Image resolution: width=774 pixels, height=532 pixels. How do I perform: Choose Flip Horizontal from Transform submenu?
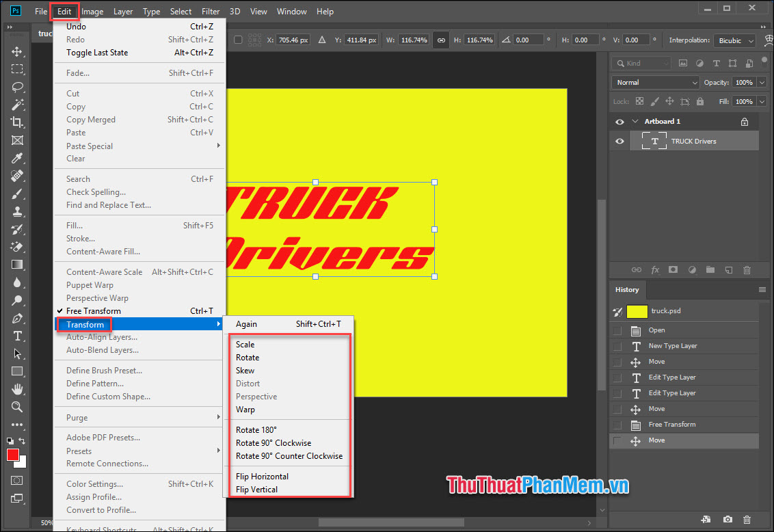[263, 476]
